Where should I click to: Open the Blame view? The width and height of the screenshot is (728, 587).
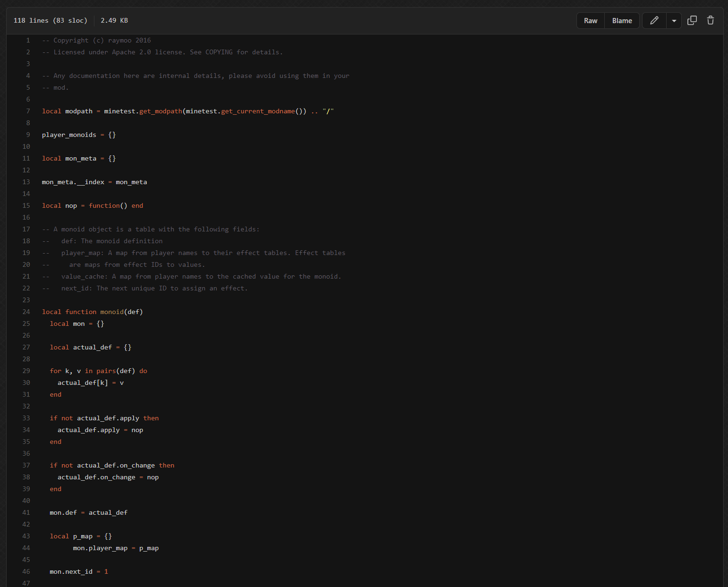(622, 21)
